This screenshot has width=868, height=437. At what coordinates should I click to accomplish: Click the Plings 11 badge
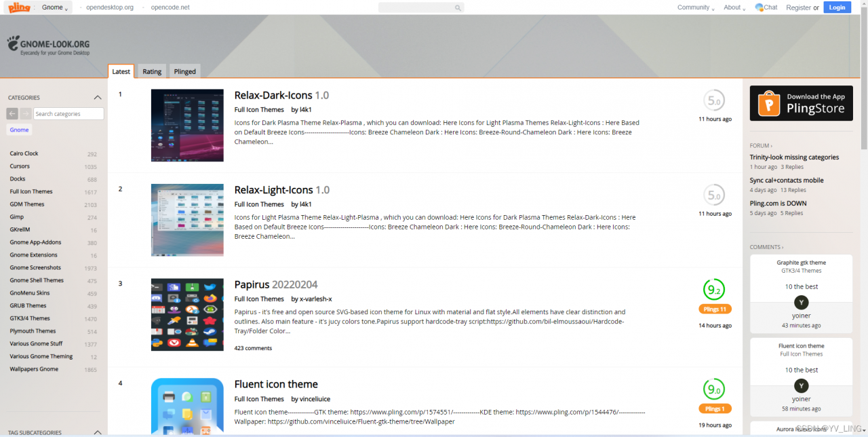coord(715,309)
